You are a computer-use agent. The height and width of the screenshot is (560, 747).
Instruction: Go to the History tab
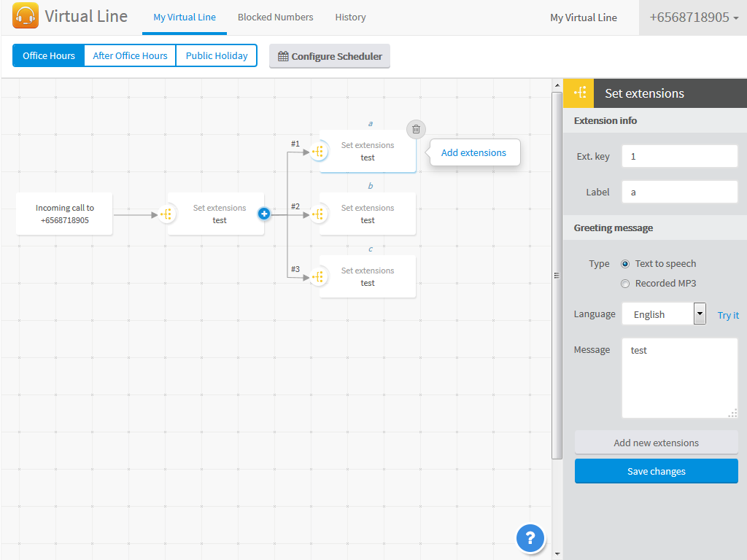[350, 17]
